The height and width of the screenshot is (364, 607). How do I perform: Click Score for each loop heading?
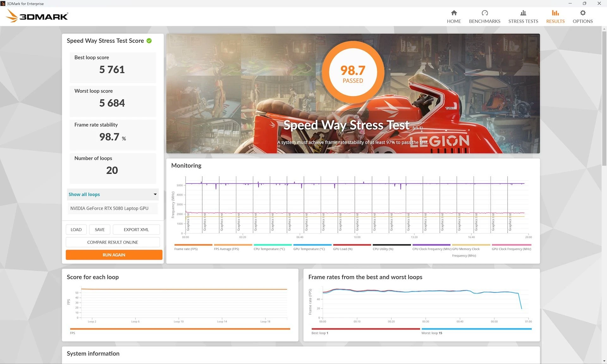pyautogui.click(x=93, y=277)
